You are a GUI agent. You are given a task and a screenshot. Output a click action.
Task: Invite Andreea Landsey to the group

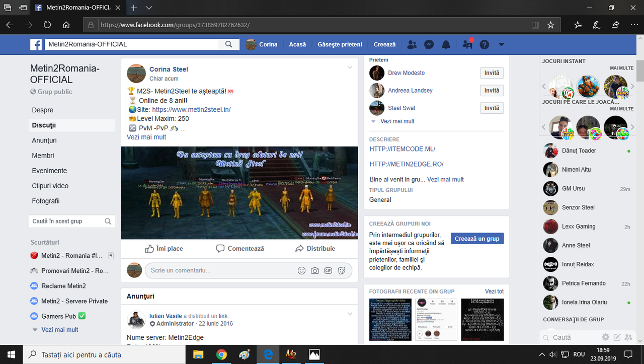(492, 91)
